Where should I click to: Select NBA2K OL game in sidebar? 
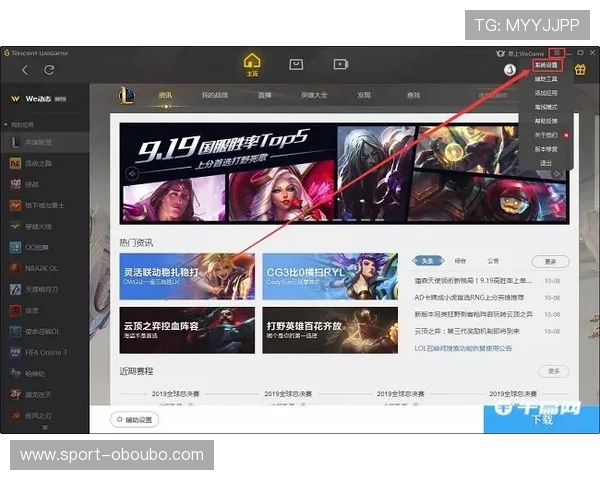45,268
